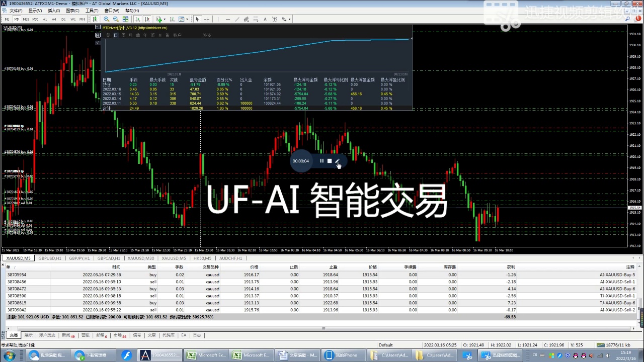Viewport: 644px width, 362px height.
Task: Open the 窗口(W) menu
Action: [112, 11]
